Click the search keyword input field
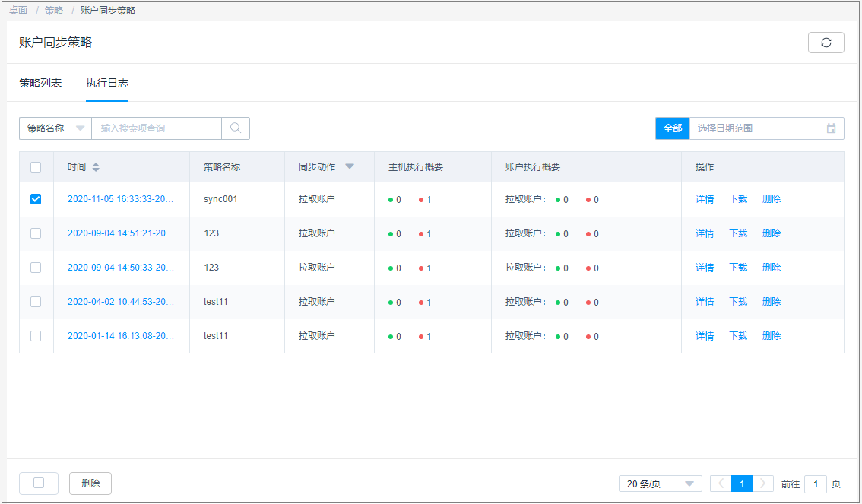The height and width of the screenshot is (504, 862). 156,128
